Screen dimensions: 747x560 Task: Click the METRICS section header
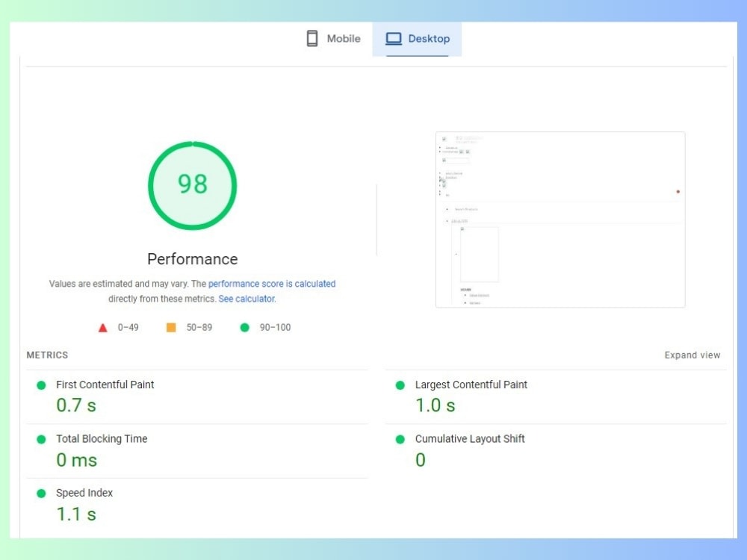(x=47, y=355)
